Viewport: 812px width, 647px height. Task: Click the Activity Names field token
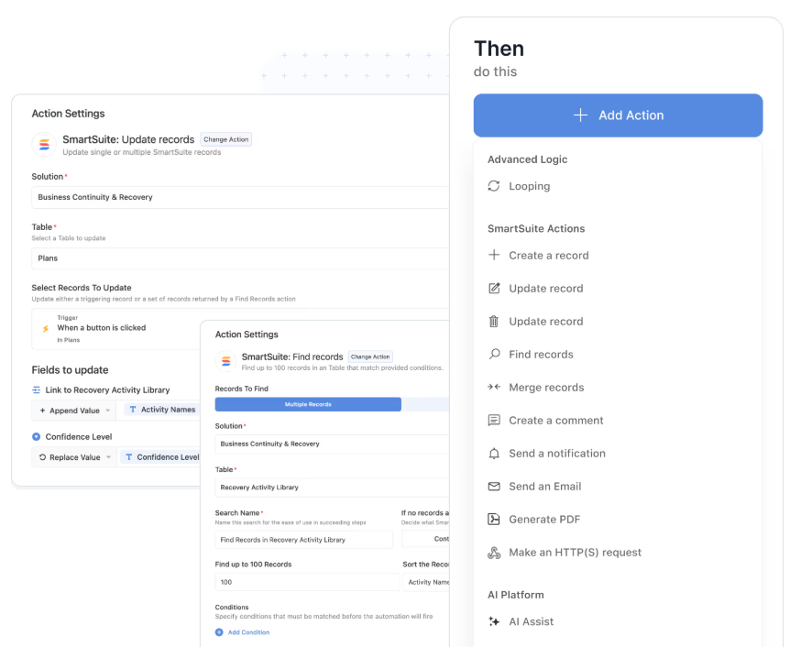click(162, 410)
